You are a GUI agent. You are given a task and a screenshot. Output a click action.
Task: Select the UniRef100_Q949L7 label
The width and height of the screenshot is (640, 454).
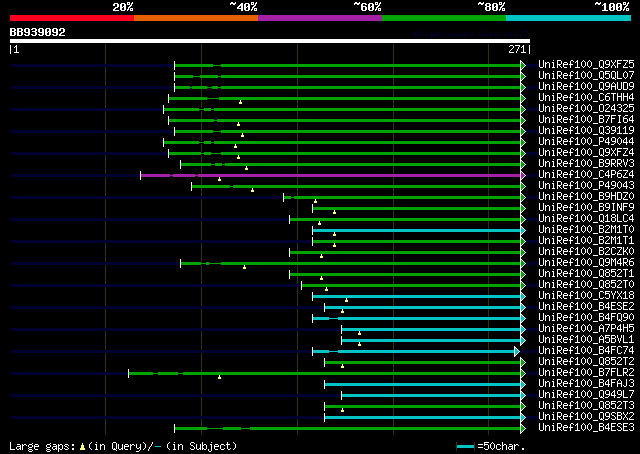(x=586, y=395)
